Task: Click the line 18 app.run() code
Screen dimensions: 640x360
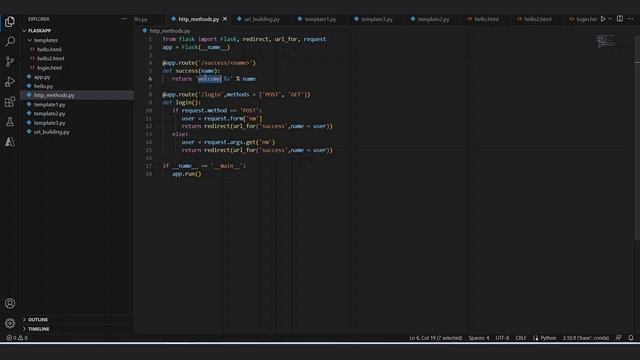Action: pos(187,174)
